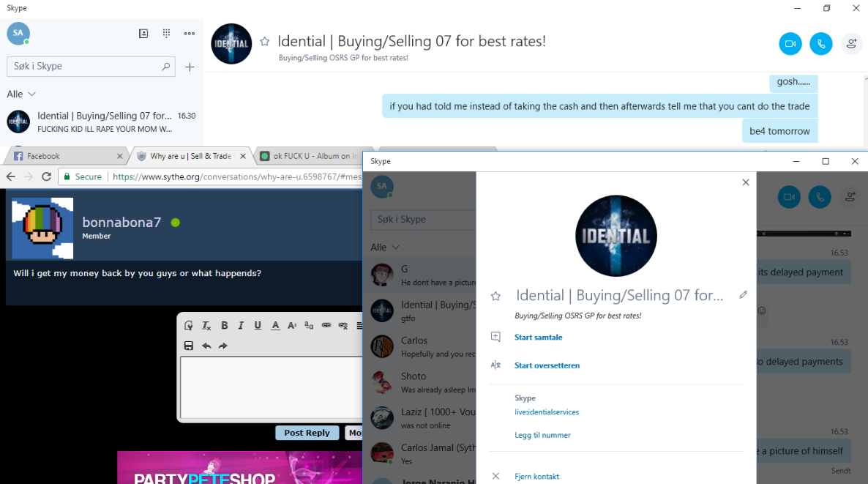Viewport: 868px width, 484px height.
Task: Click the large Idential profile picture in dialog
Action: pos(616,236)
